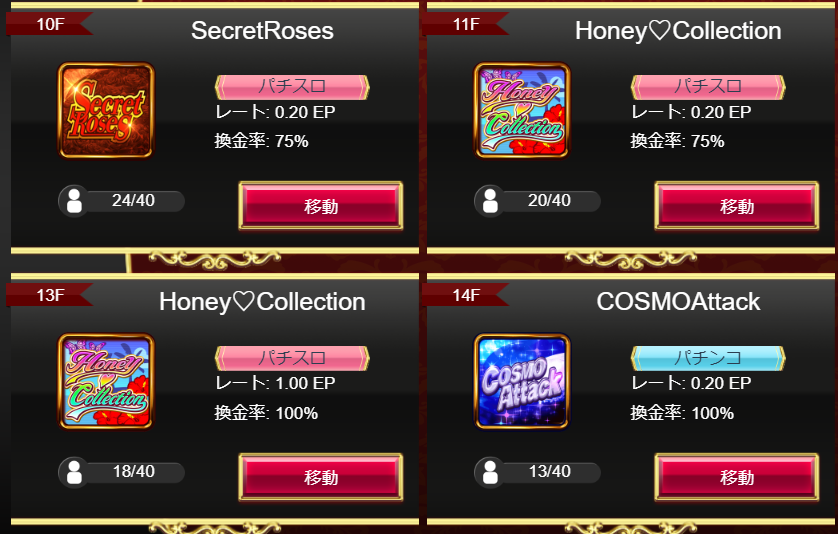838x534 pixels.
Task: Click the pink パチスロ tag on 11F
Action: coord(708,87)
